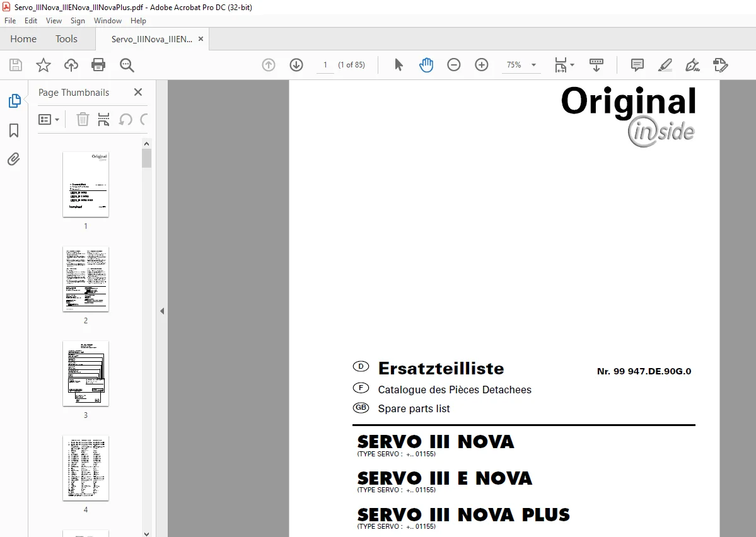This screenshot has width=756, height=537.
Task: Select page 3 thumbnail
Action: (x=86, y=374)
